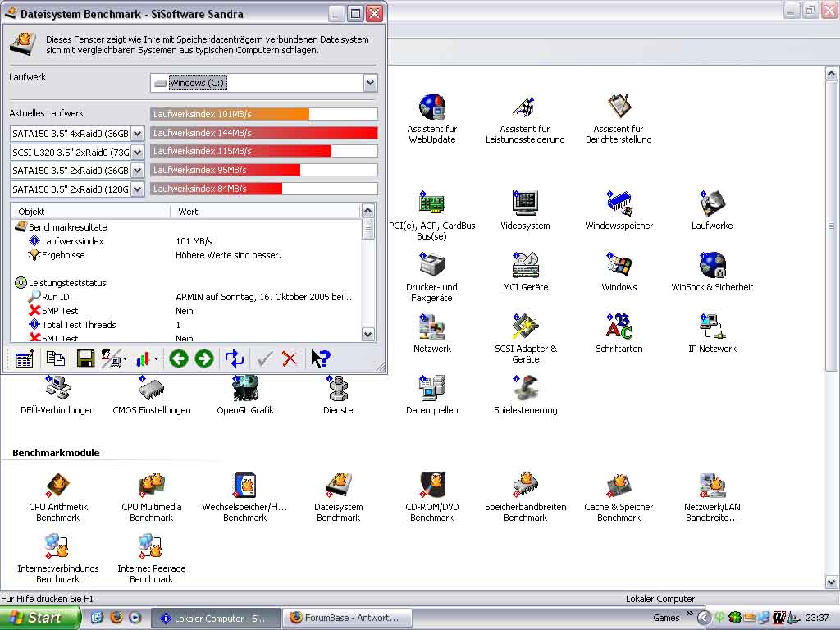This screenshot has height=630, width=840.
Task: Switch to ForumBase Firefox taskbar window
Action: [x=347, y=619]
